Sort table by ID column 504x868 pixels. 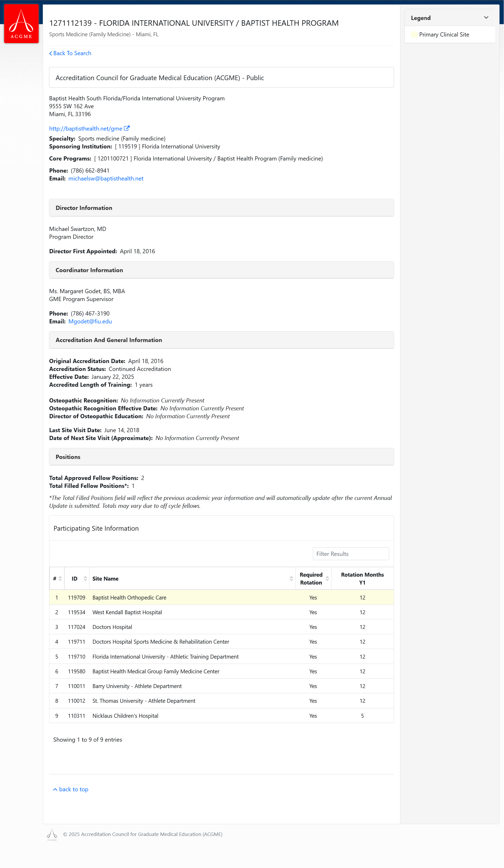click(x=85, y=579)
